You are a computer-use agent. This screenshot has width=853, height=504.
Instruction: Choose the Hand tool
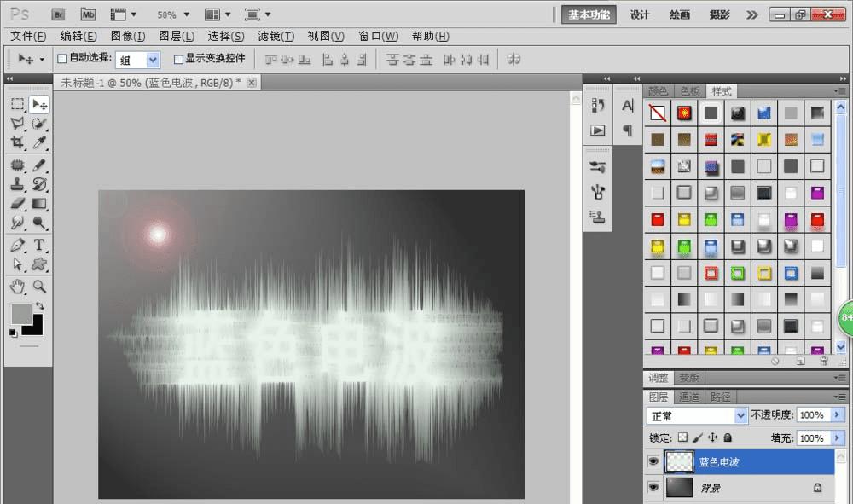point(17,286)
